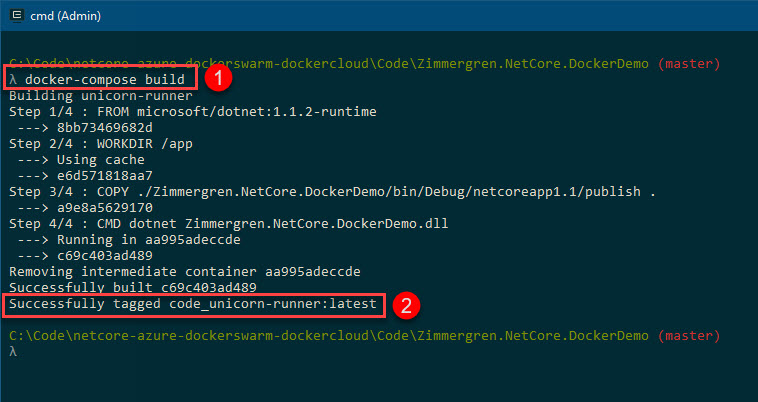Click the "Successfully built c69c403ad489" line
Screen dimensions: 758x402
[132, 287]
